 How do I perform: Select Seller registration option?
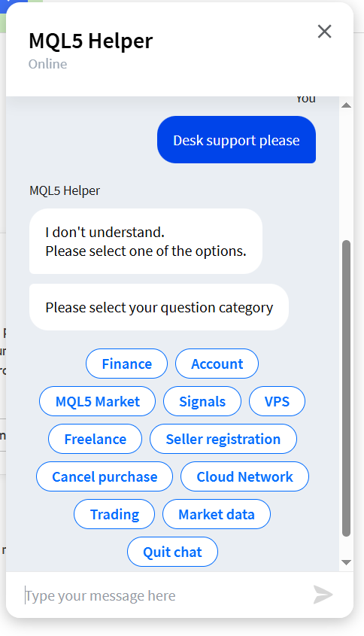tap(223, 439)
